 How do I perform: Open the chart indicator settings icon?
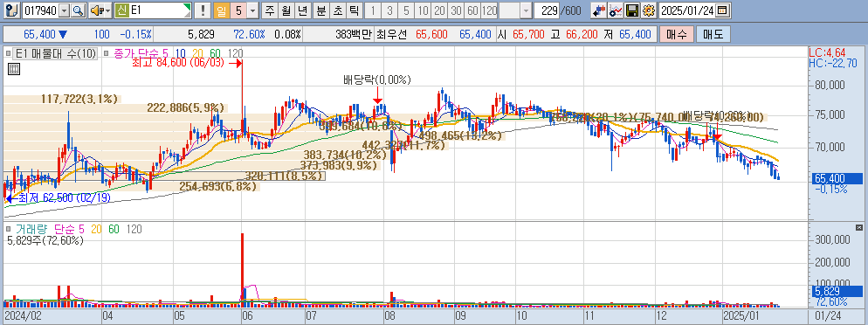615,10
